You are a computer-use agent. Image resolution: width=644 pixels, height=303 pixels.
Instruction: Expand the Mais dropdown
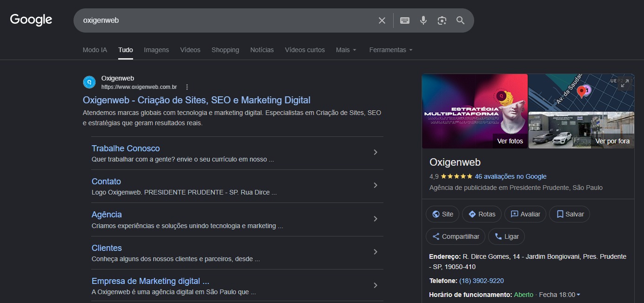point(346,50)
